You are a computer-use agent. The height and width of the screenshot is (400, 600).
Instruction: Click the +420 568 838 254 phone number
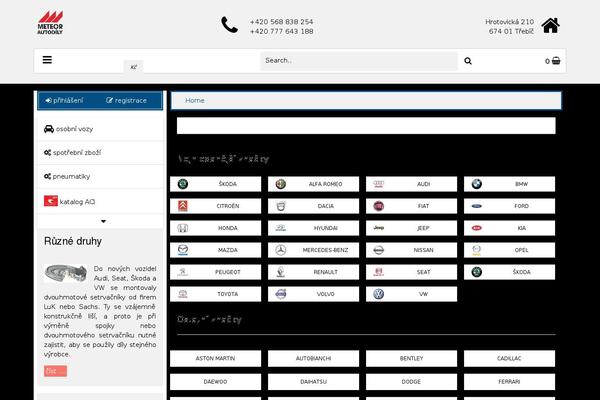point(281,22)
